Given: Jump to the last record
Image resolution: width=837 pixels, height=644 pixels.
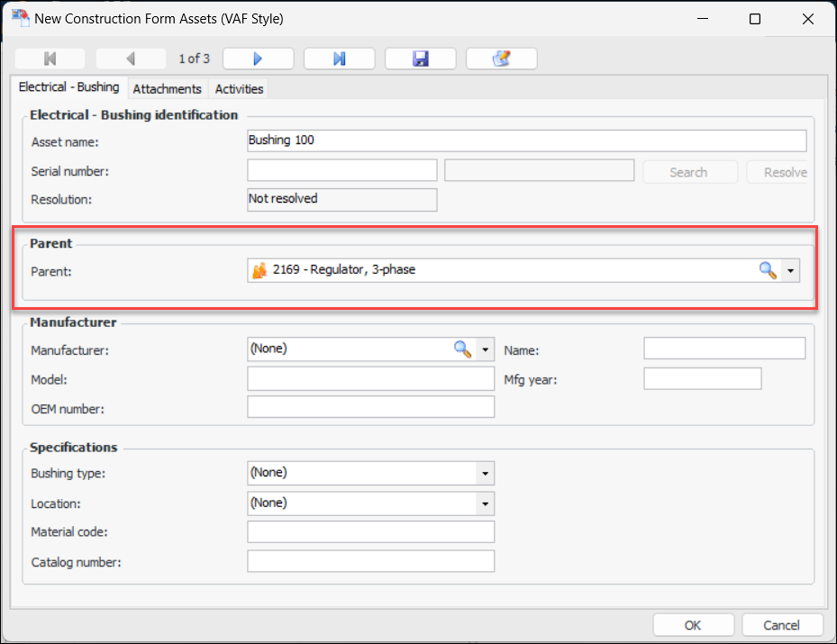Looking at the screenshot, I should [339, 59].
